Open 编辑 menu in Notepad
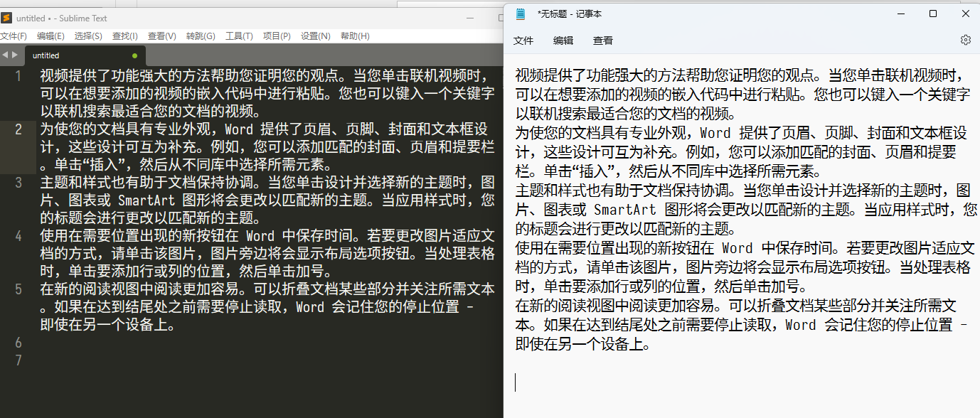980x418 pixels. pyautogui.click(x=563, y=41)
